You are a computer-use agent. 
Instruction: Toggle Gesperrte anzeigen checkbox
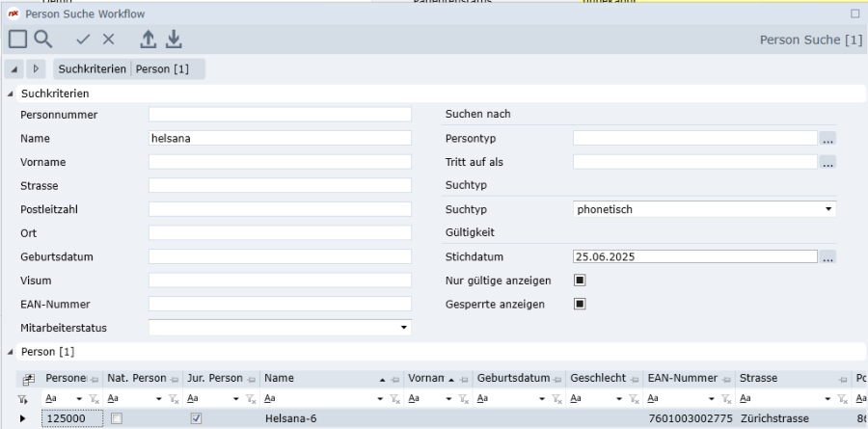click(581, 305)
